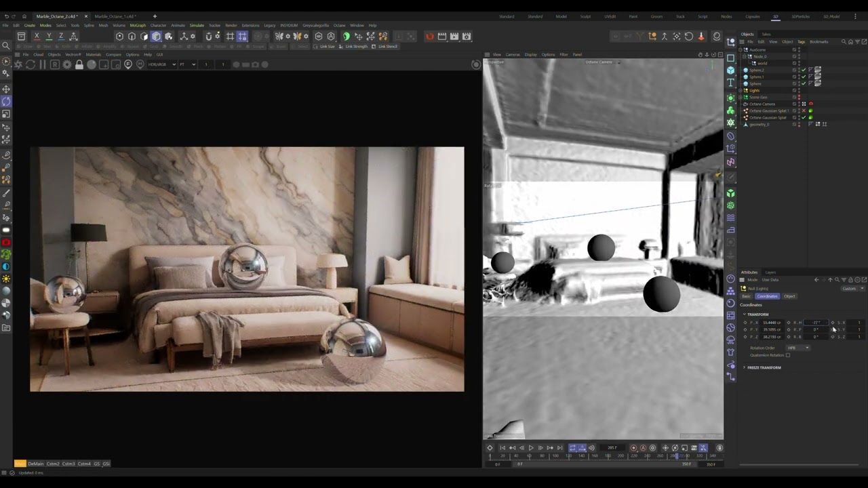
Task: Open the search magnifier in left toolbar
Action: (6, 46)
